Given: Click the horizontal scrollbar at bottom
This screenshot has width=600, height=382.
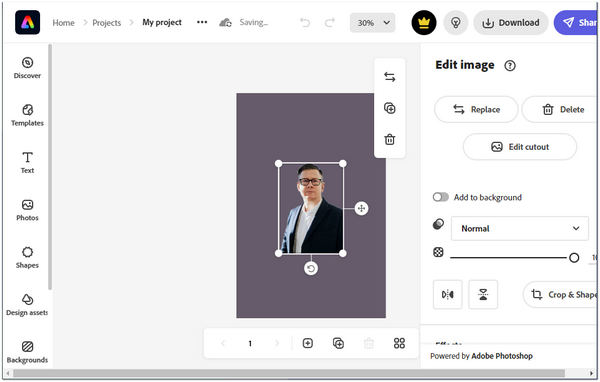Looking at the screenshot, I should (x=289, y=373).
